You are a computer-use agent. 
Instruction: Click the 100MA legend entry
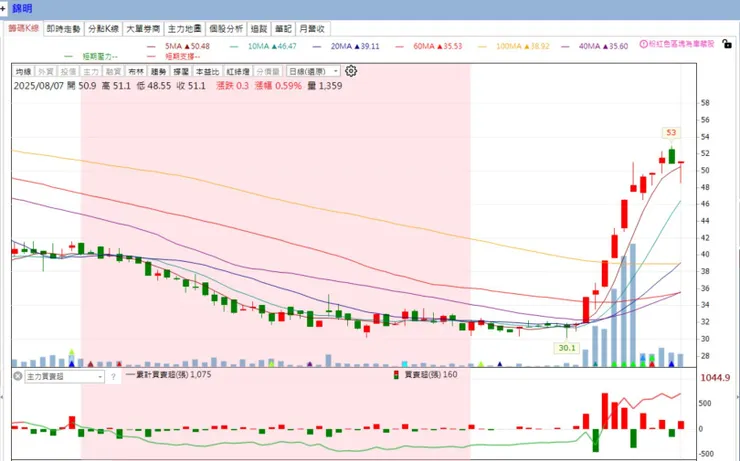point(514,46)
